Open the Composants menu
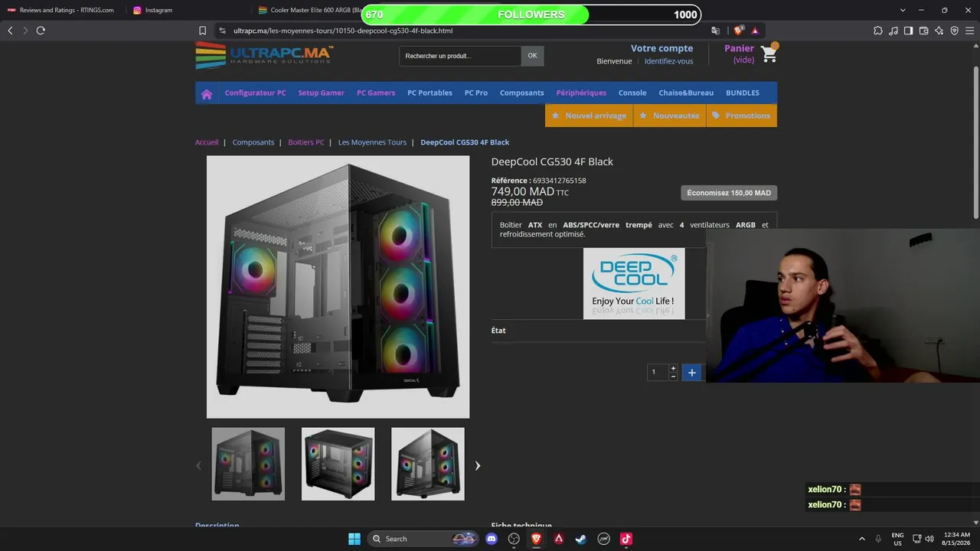The image size is (980, 551). point(522,93)
